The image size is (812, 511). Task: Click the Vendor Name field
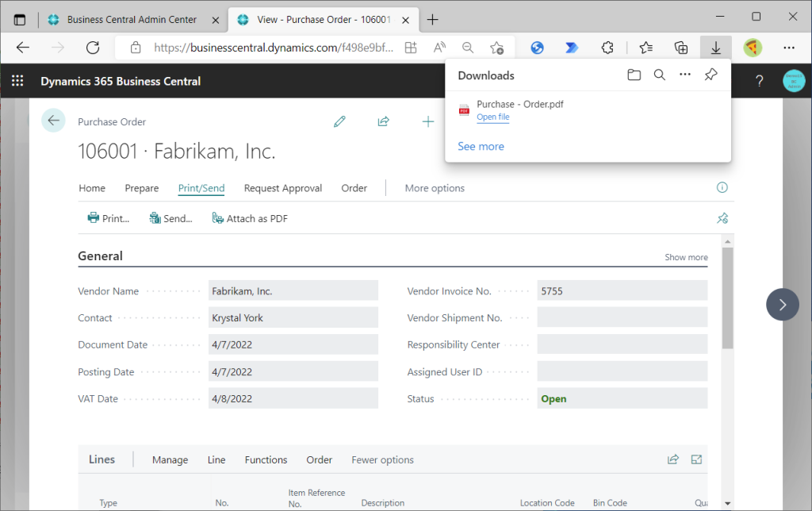[x=293, y=290]
